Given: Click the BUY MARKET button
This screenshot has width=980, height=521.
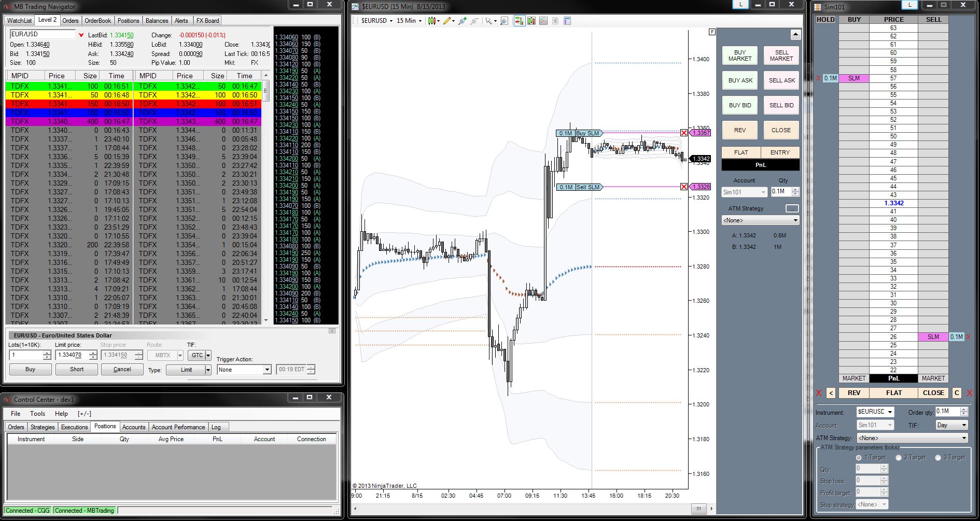Looking at the screenshot, I should coord(740,55).
